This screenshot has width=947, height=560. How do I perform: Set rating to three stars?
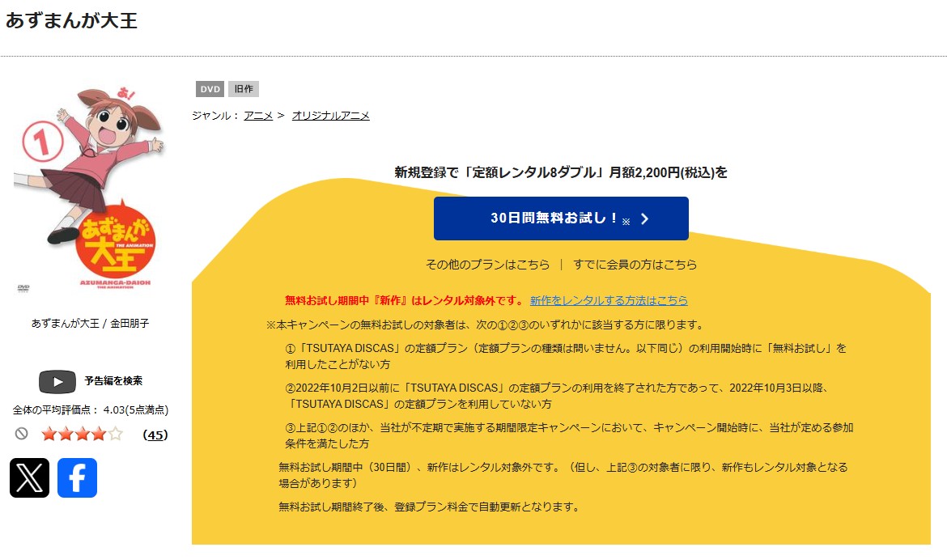pyautogui.click(x=82, y=435)
